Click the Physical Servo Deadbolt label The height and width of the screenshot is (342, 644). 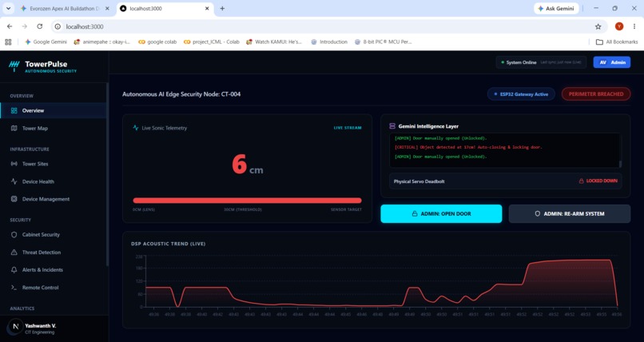pyautogui.click(x=419, y=181)
